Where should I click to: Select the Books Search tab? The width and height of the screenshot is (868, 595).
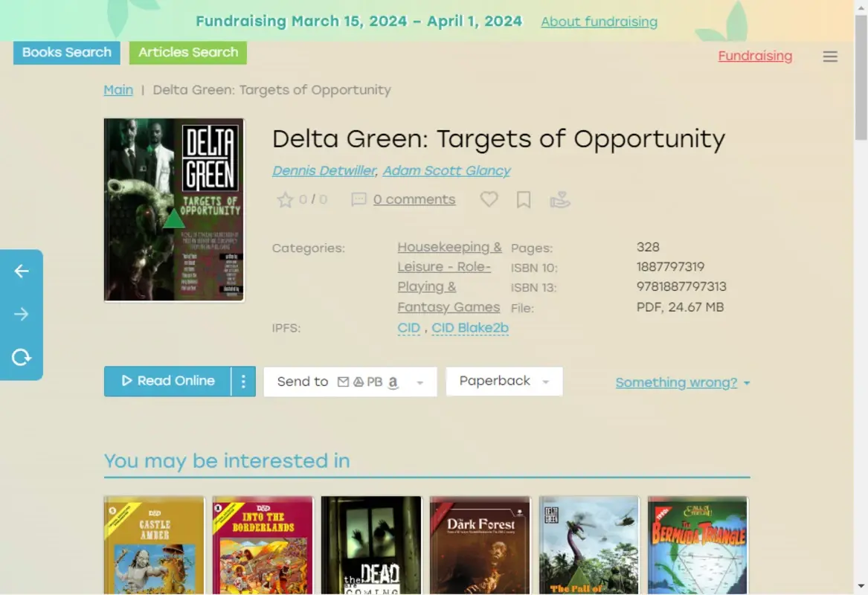[66, 53]
